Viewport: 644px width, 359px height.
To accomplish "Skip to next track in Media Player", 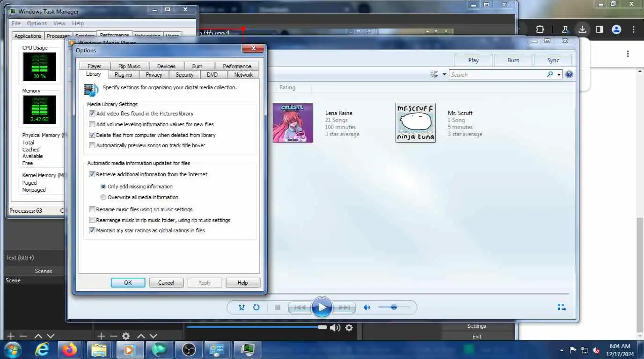I will coord(344,308).
